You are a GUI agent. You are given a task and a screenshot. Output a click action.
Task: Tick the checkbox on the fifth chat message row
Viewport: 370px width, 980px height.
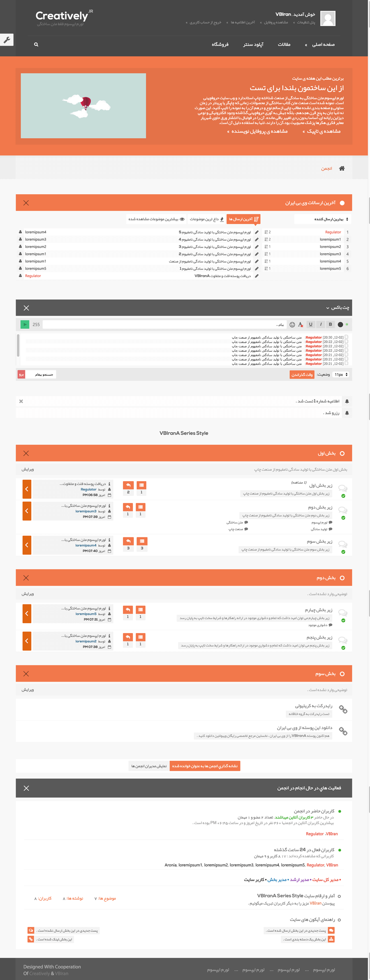pos(346,355)
